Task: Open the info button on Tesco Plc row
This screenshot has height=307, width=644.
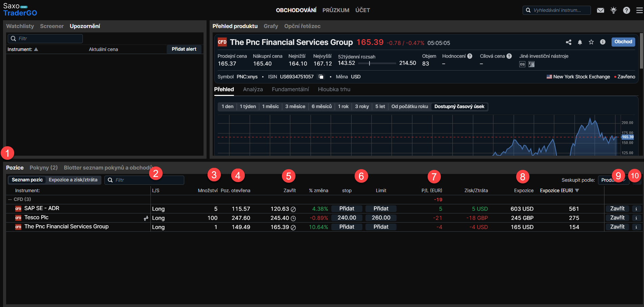Action: click(636, 218)
